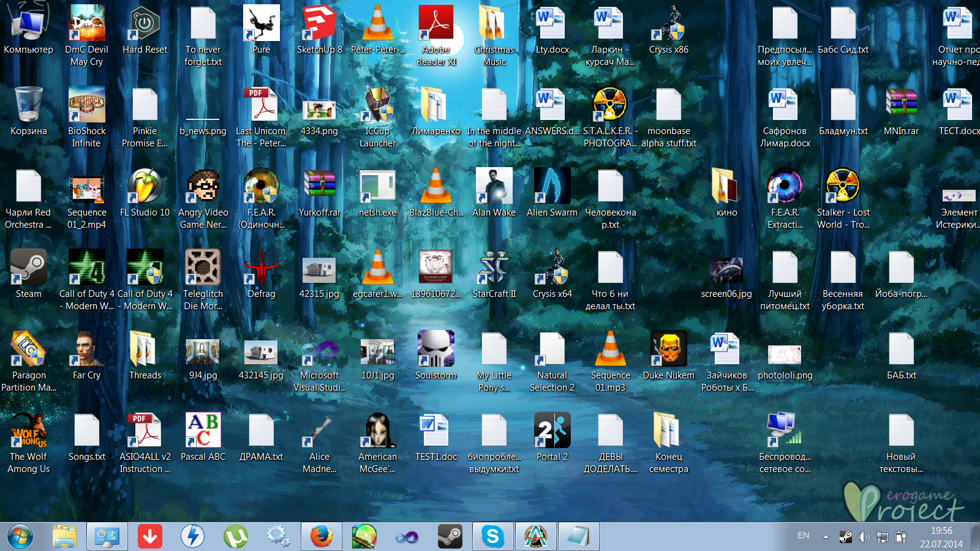Open Firefox from the taskbar

click(x=322, y=537)
